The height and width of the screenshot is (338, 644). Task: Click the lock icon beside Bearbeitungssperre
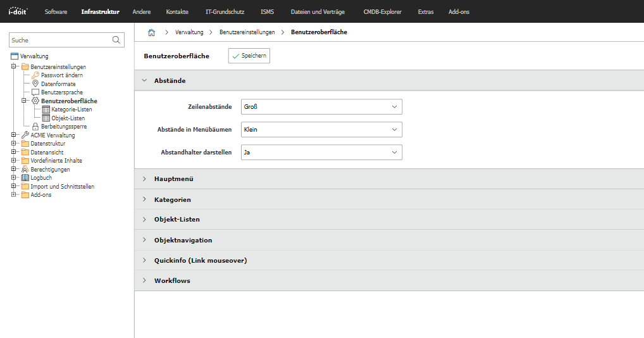point(35,127)
